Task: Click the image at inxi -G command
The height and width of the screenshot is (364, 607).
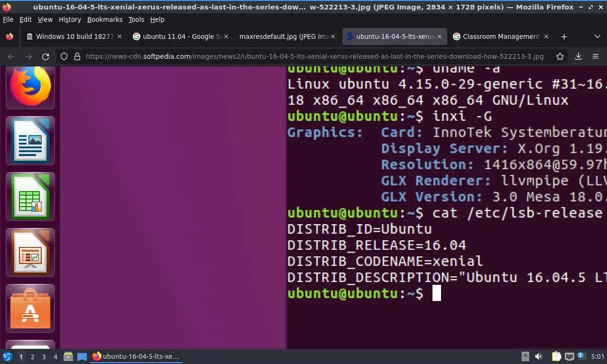Action: coord(462,116)
